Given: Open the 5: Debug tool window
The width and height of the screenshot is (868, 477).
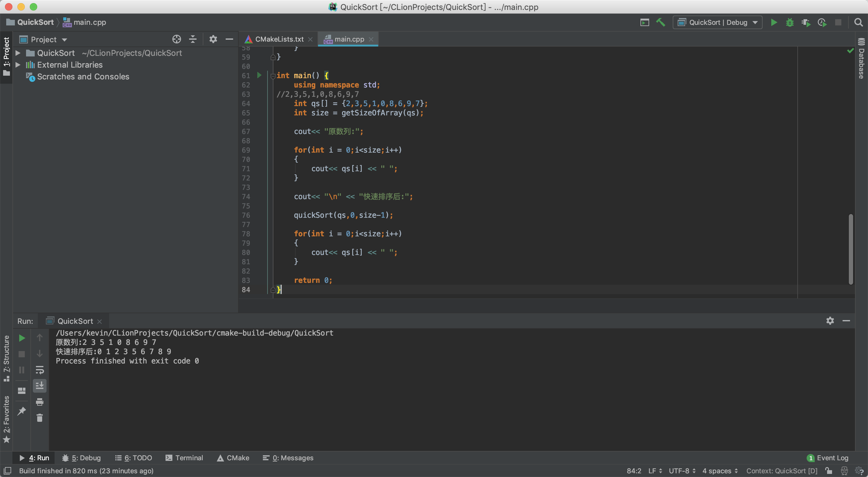Looking at the screenshot, I should 81,458.
